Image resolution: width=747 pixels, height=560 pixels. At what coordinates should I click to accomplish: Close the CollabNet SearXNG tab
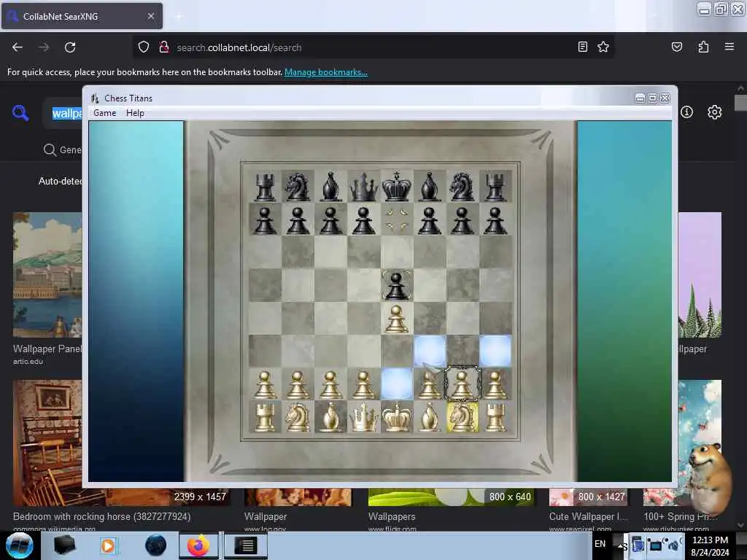click(151, 16)
